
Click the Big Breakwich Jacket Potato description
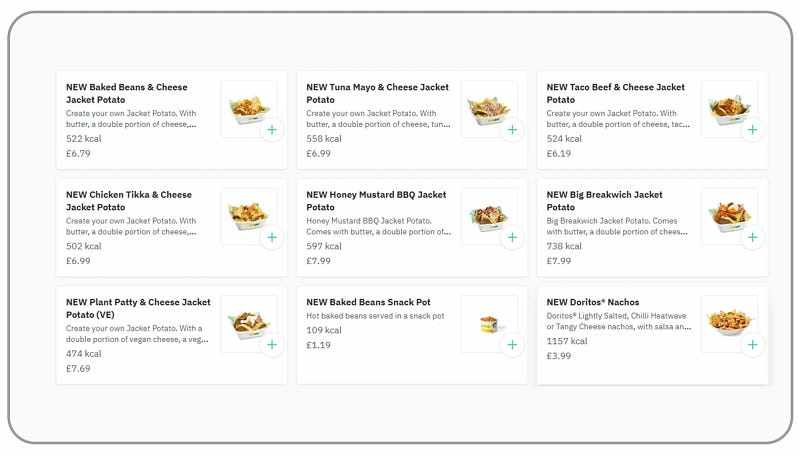(x=617, y=226)
